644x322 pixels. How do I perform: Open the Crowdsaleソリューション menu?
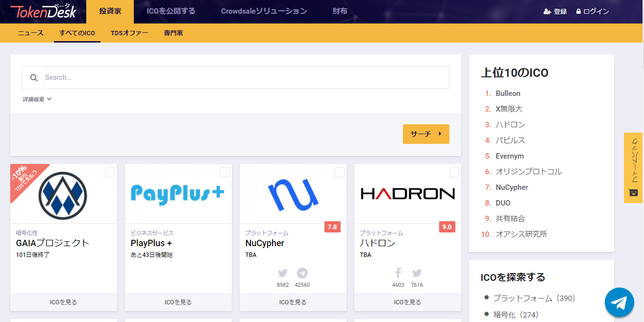(x=264, y=11)
